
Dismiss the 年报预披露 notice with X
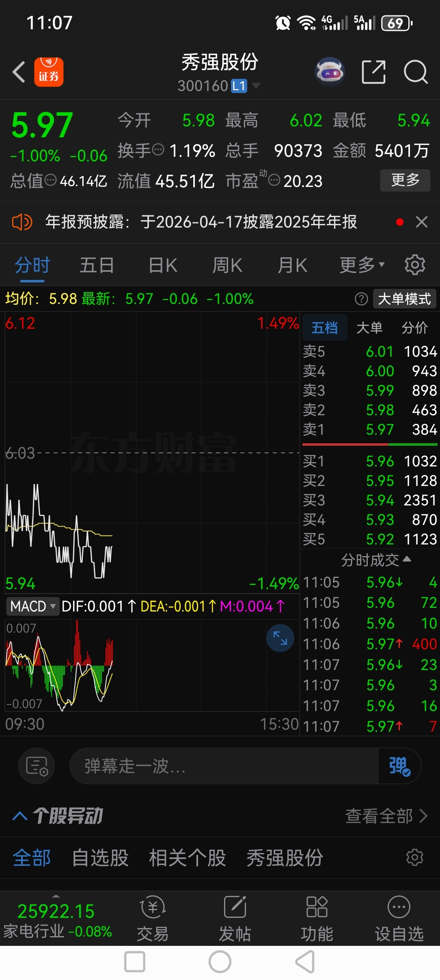422,222
